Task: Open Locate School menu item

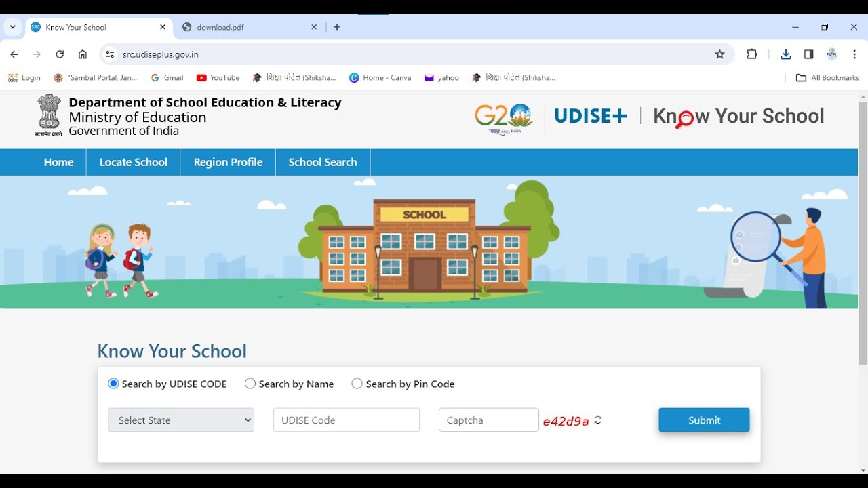Action: click(x=134, y=162)
